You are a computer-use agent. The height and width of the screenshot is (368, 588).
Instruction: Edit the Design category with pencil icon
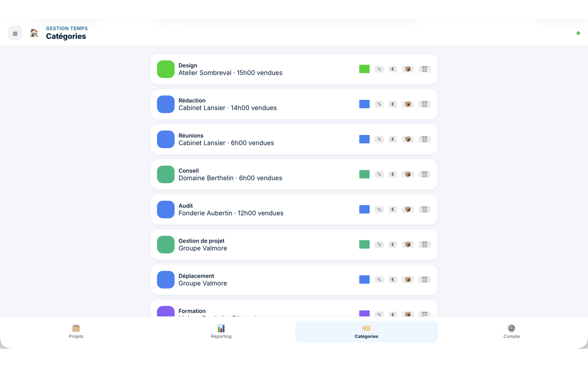[x=379, y=69]
